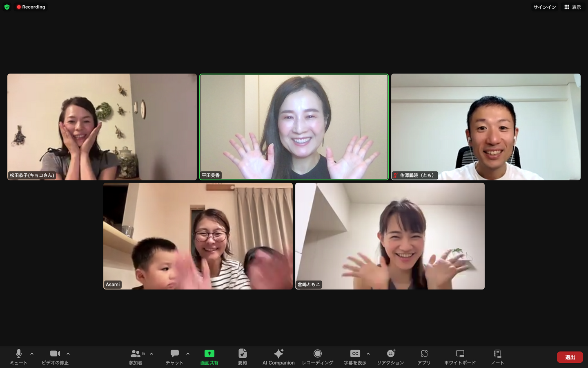Open the view (表示) layout menu

(x=572, y=7)
